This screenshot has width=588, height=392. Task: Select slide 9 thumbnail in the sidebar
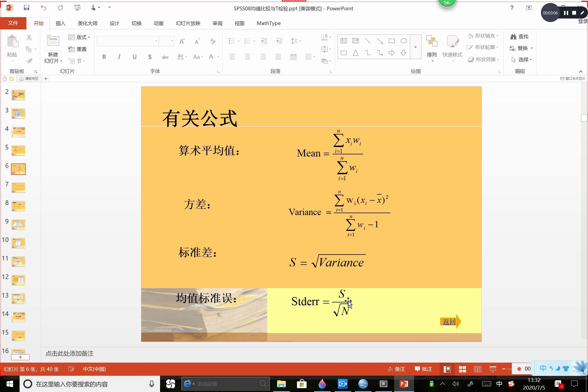coord(18,224)
